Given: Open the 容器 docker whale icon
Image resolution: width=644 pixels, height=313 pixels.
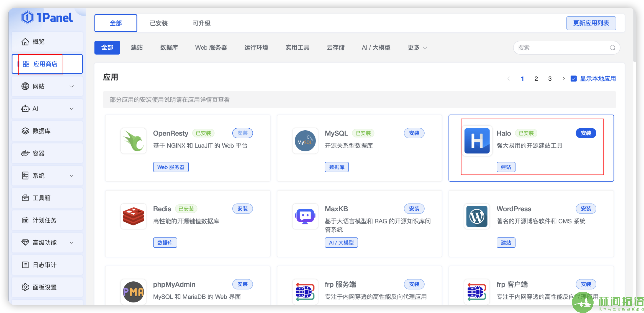Looking at the screenshot, I should (25, 153).
